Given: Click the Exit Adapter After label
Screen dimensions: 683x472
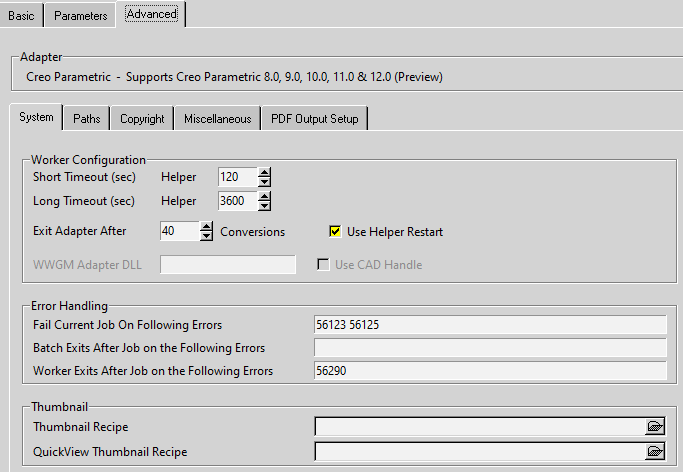Looking at the screenshot, I should [79, 231].
